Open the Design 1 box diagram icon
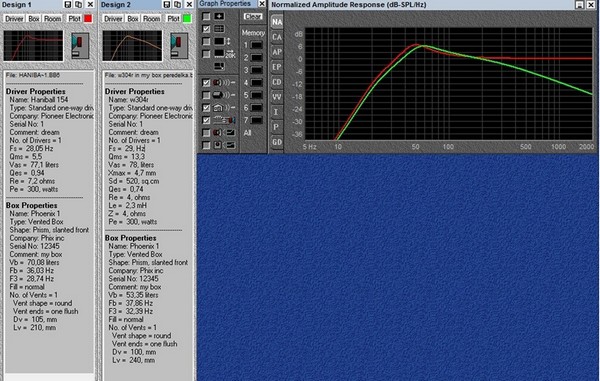Viewport: 600px width, 381px height. [80, 46]
